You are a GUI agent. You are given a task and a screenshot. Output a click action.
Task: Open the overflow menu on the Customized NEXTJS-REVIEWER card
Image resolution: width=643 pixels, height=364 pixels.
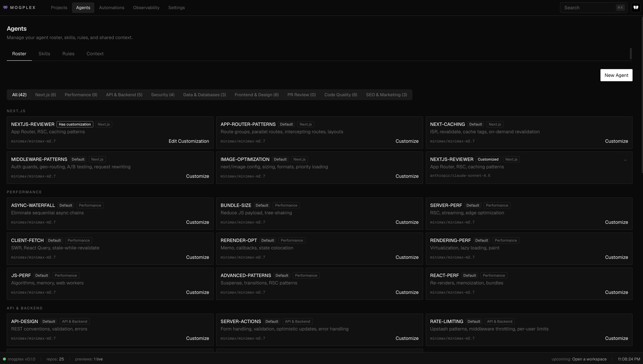[x=625, y=160]
